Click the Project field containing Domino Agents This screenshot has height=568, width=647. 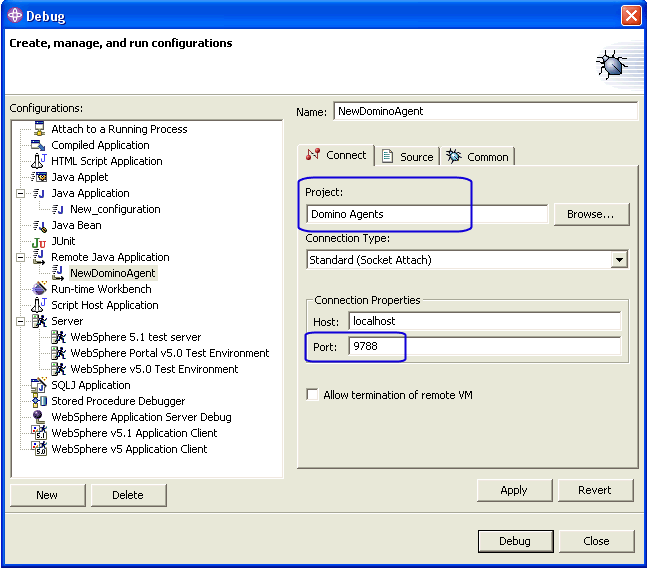pyautogui.click(x=427, y=214)
